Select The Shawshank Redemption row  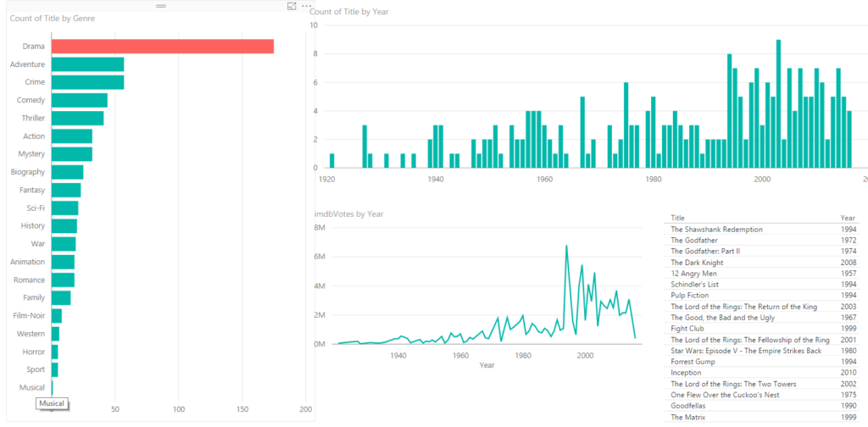pos(716,230)
